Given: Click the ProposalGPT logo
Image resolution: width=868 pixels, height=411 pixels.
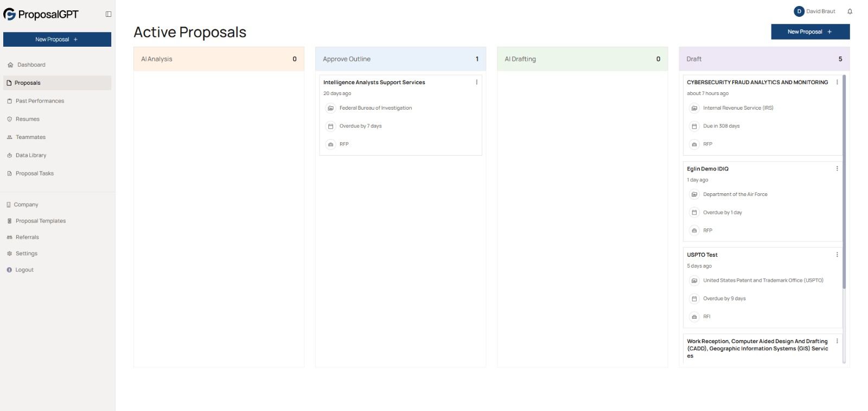Looking at the screenshot, I should click(x=41, y=15).
